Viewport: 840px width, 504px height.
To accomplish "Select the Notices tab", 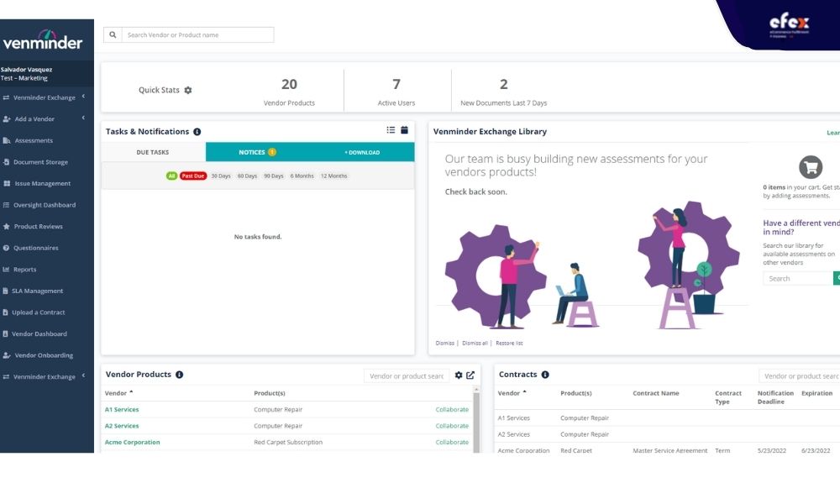I will pyautogui.click(x=257, y=152).
